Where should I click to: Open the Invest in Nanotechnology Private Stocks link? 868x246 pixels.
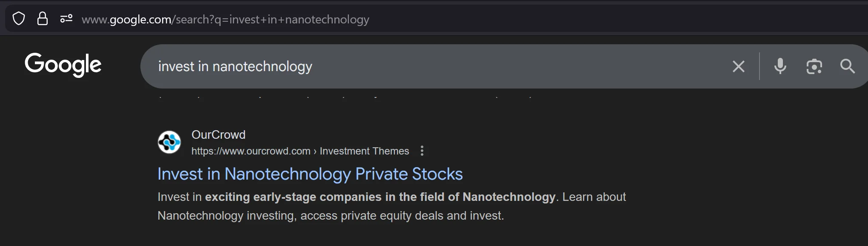[x=310, y=174]
